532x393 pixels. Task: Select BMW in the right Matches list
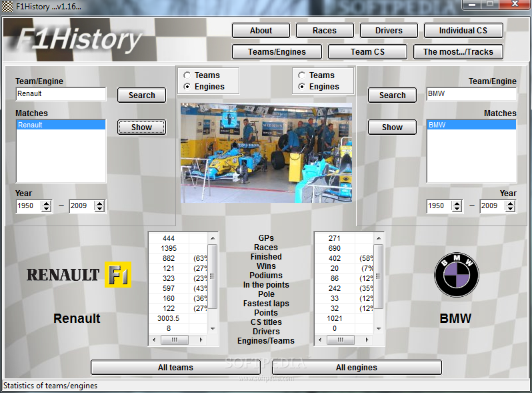pyautogui.click(x=471, y=125)
